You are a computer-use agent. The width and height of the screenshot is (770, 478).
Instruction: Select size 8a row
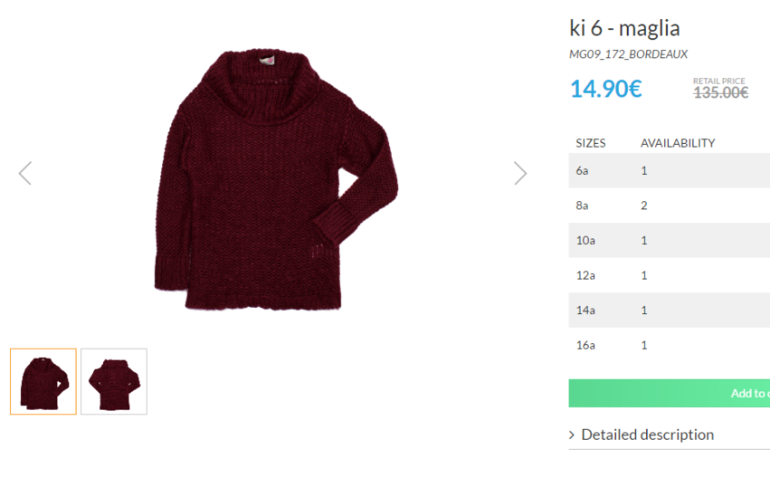pos(668,206)
